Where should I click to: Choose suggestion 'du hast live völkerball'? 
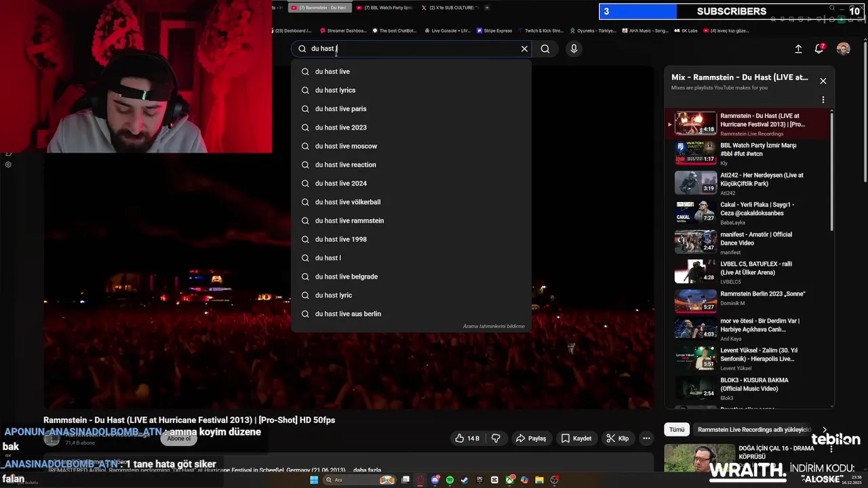411,202
